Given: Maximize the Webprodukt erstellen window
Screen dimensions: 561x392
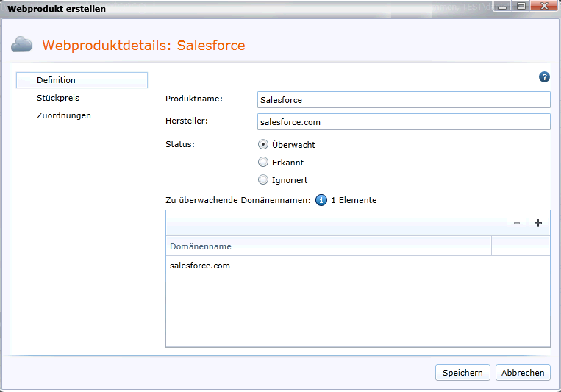Looking at the screenshot, I should tap(521, 6).
